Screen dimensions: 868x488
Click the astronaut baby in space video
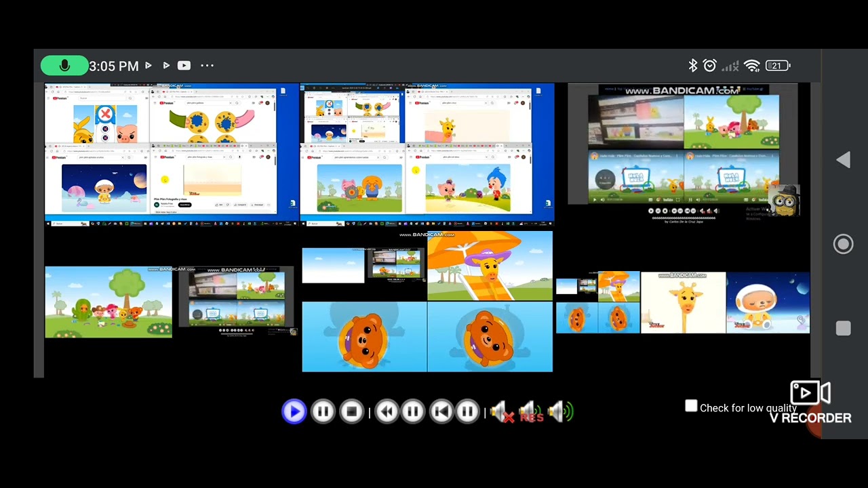coord(768,303)
